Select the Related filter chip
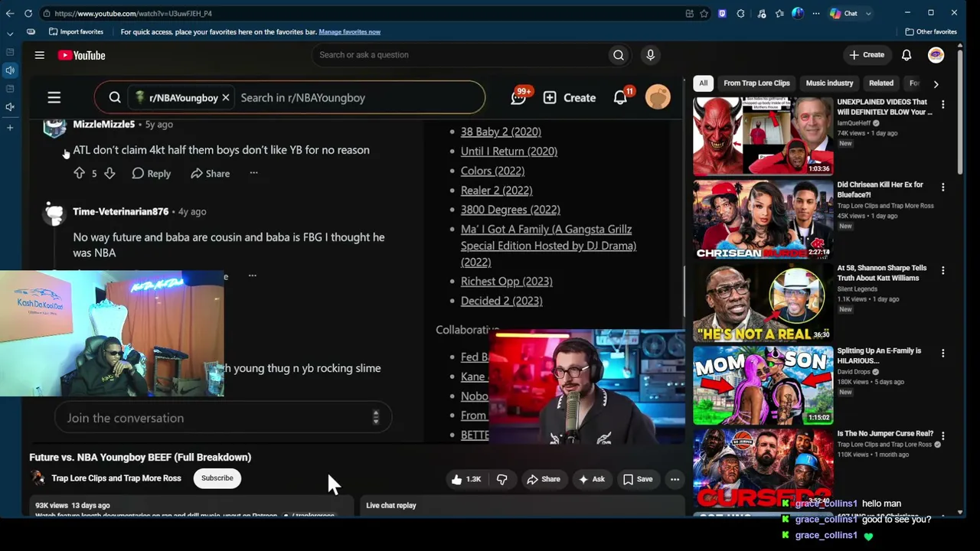 pos(881,83)
